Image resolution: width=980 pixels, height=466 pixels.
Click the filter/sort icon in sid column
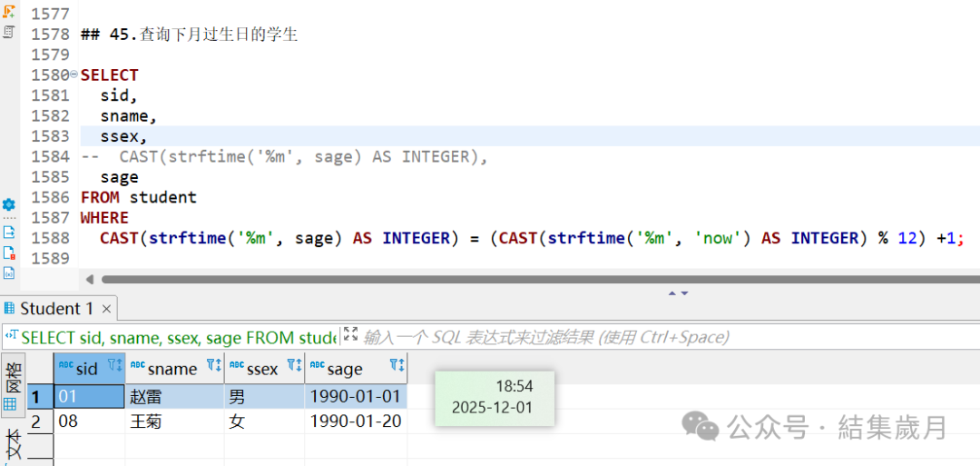[115, 365]
